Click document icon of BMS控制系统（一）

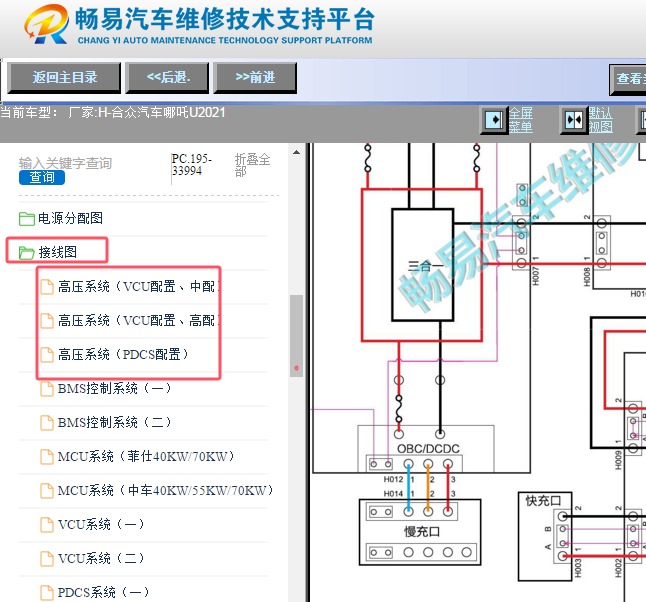click(x=47, y=389)
